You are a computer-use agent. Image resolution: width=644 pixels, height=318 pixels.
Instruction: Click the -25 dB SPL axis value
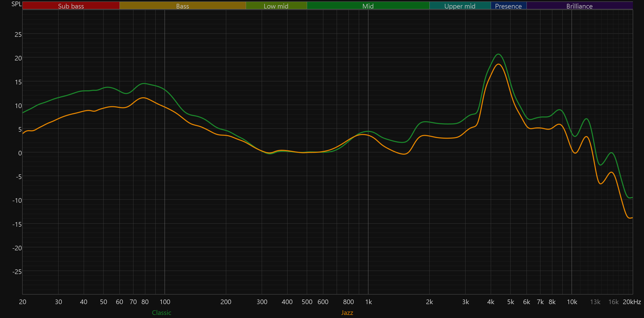[17, 272]
